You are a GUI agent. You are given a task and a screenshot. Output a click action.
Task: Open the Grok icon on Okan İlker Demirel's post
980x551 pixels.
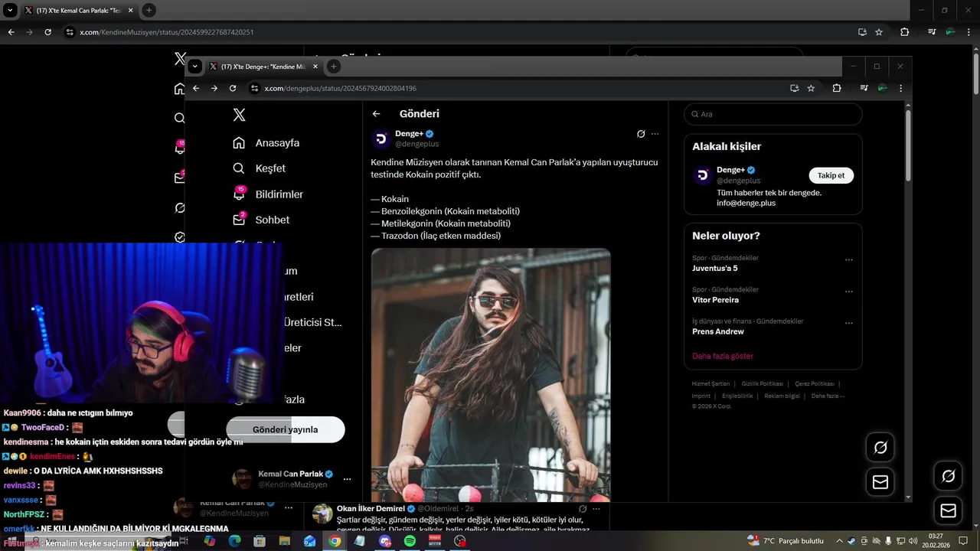[583, 509]
